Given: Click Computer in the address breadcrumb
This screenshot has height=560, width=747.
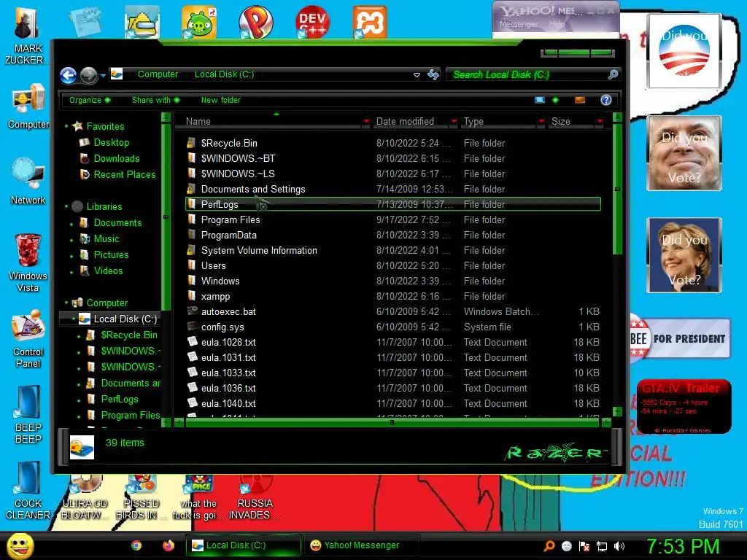Looking at the screenshot, I should point(158,74).
